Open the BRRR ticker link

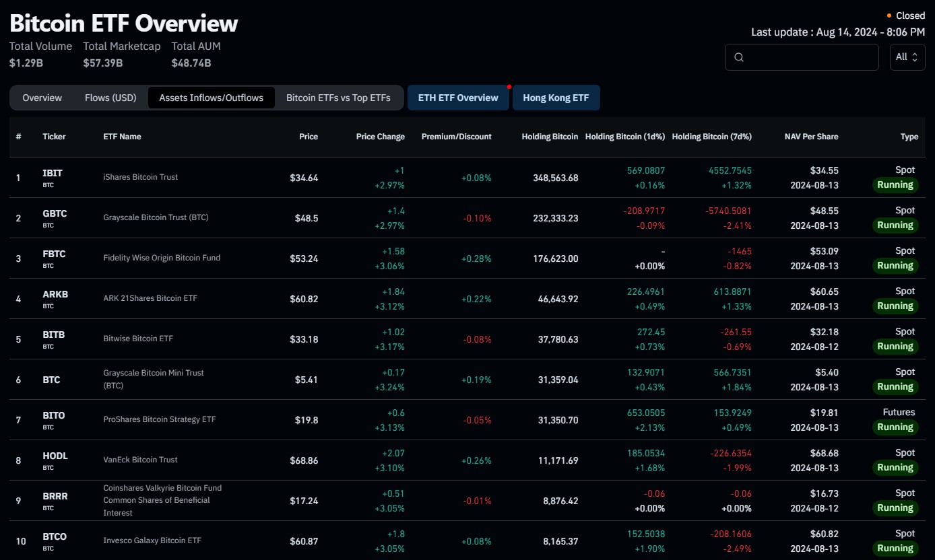[55, 496]
